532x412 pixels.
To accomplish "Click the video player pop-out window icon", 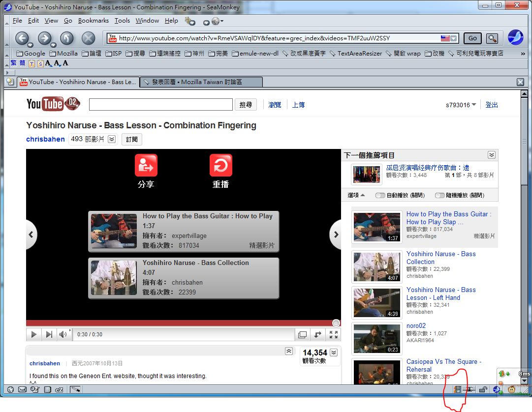I will point(302,334).
